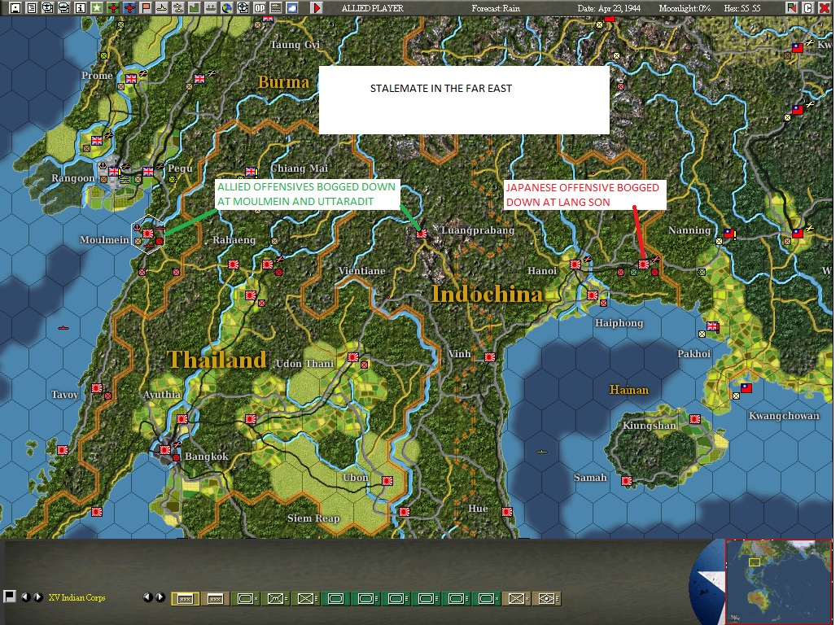Click the crosshair target toolbar icon
Image resolution: width=840 pixels, height=625 pixels.
point(243,7)
